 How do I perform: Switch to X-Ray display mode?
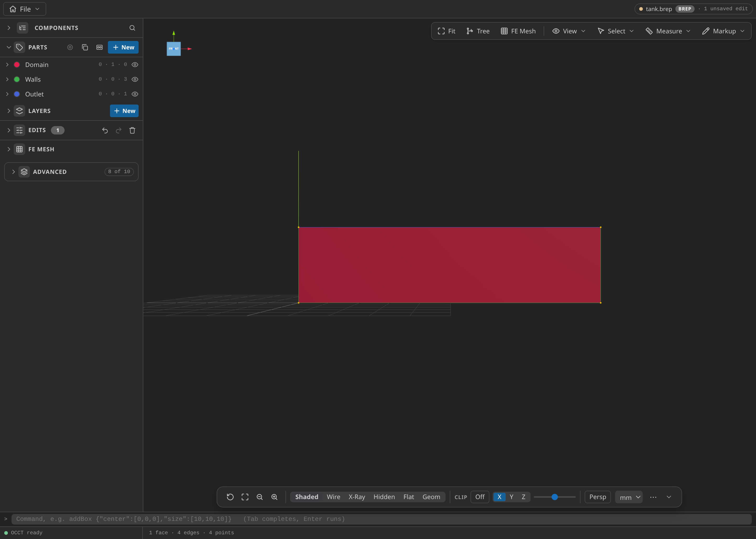tap(356, 497)
